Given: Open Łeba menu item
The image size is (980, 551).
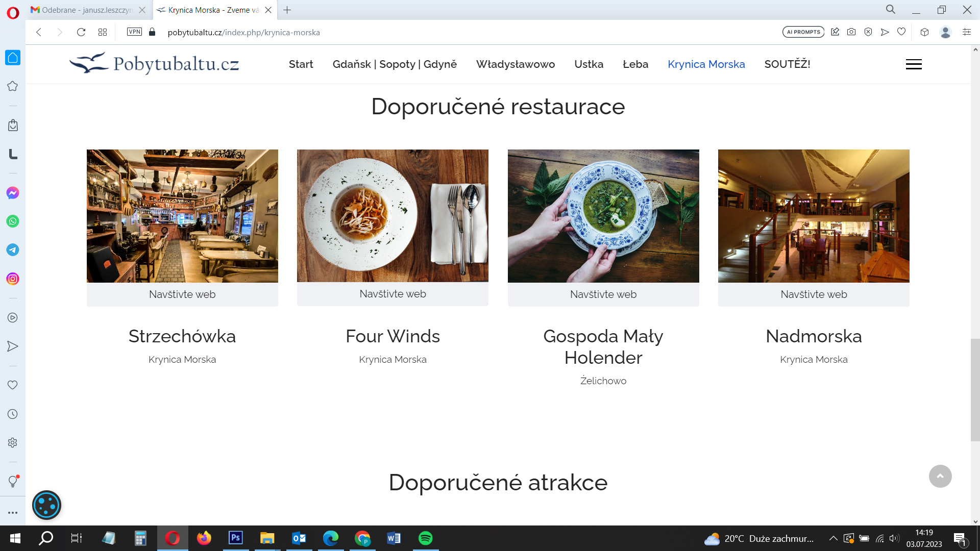Looking at the screenshot, I should (635, 64).
